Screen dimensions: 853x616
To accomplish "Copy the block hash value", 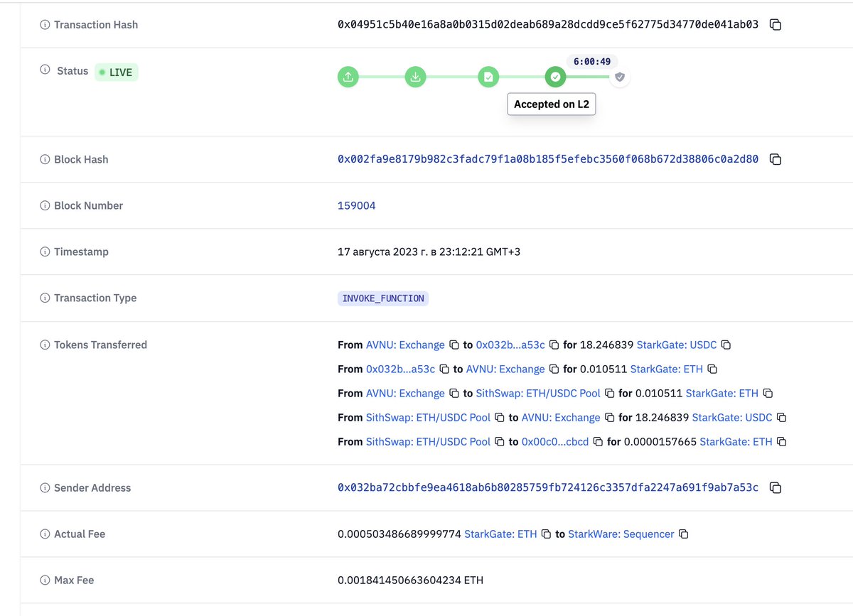I will 776,160.
